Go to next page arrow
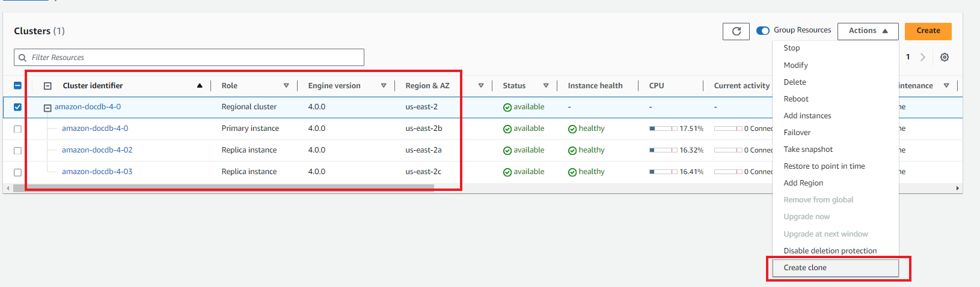The height and width of the screenshot is (287, 980). point(923,57)
